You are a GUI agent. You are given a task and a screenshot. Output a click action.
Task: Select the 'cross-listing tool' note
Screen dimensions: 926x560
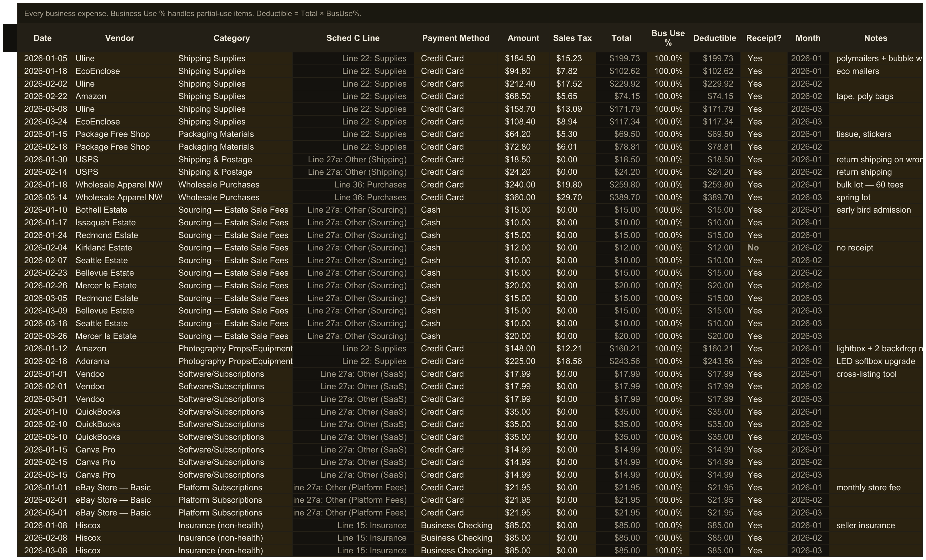(x=876, y=374)
